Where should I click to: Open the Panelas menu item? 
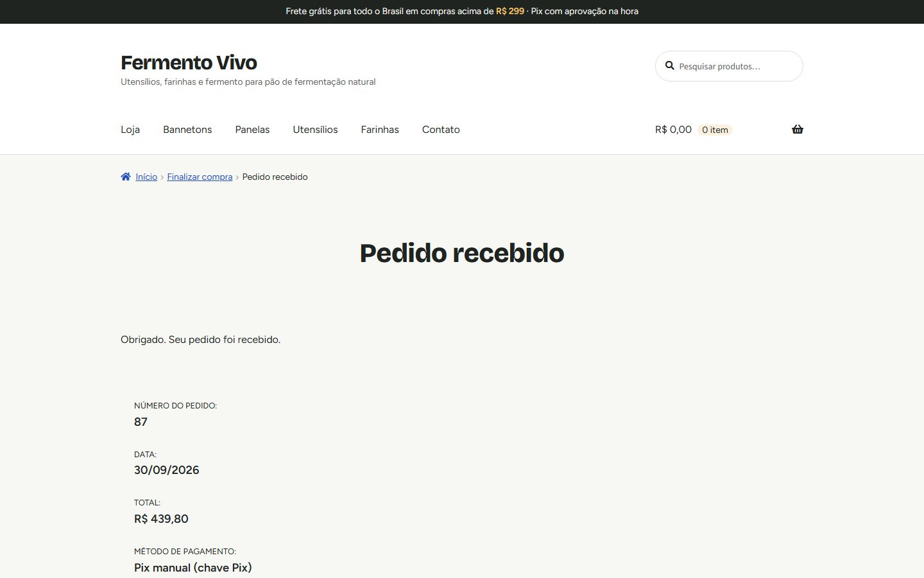(x=252, y=130)
